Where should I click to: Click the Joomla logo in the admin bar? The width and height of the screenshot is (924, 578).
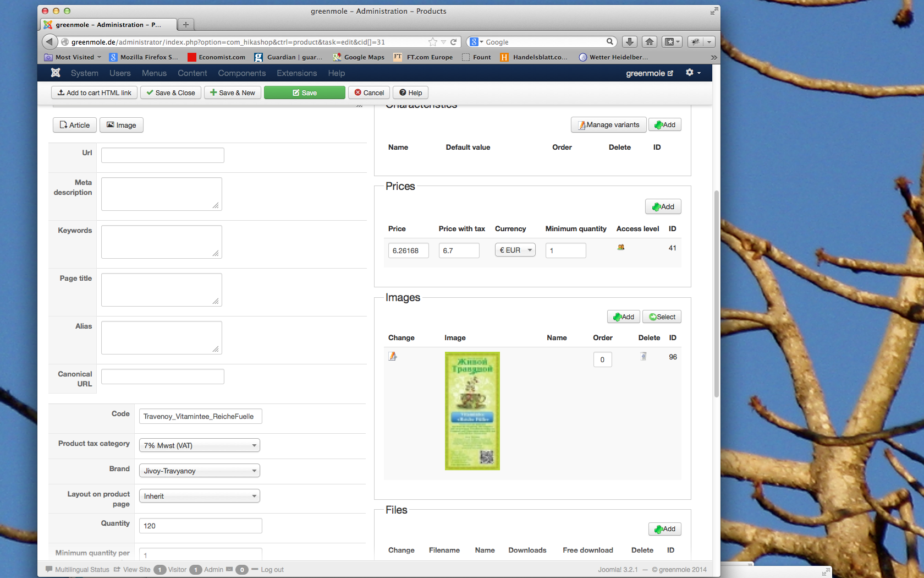click(x=56, y=73)
